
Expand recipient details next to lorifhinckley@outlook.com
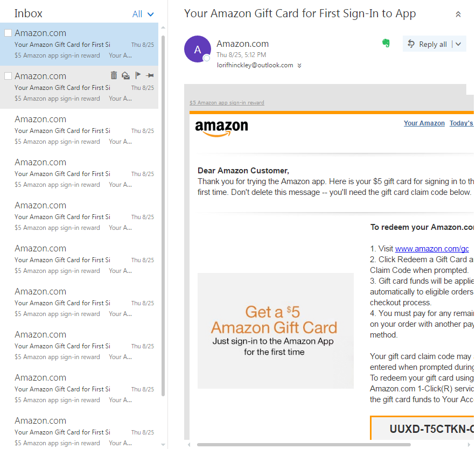(x=299, y=66)
